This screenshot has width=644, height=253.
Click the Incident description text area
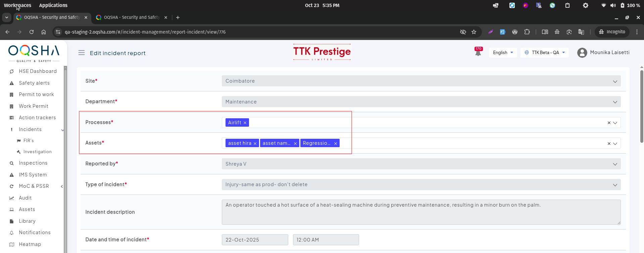(x=421, y=212)
